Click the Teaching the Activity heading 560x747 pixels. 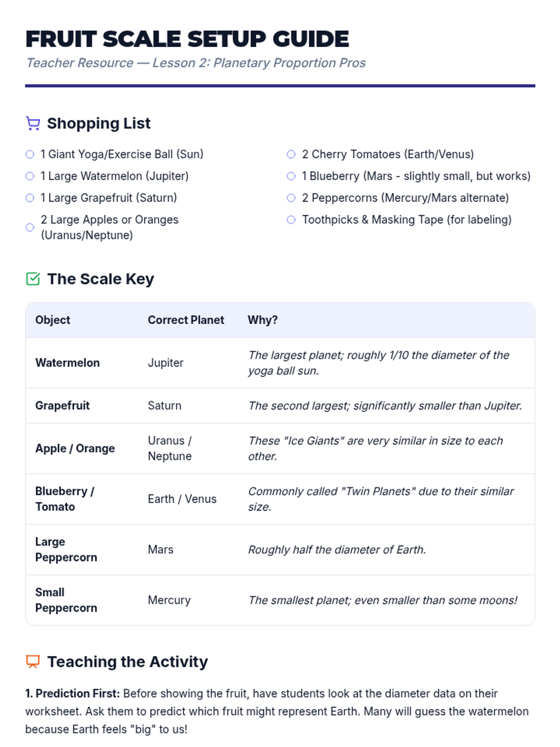coord(127,662)
